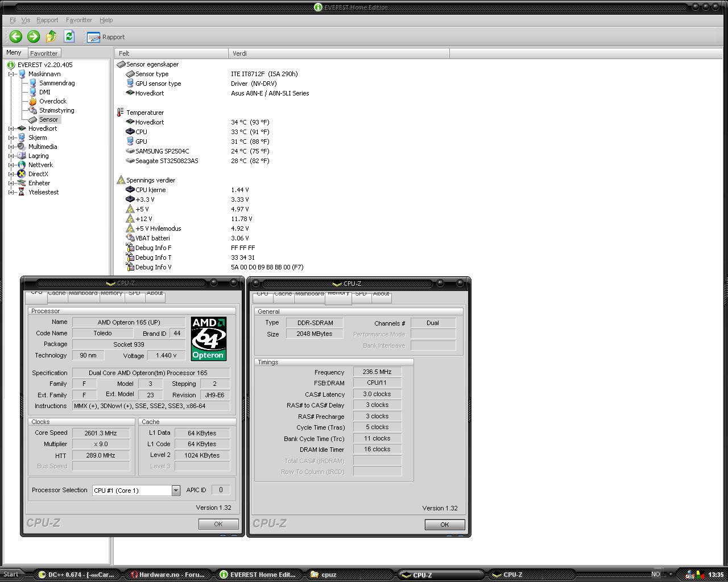This screenshot has height=582, width=728.
Task: Refresh the EVEREST sensor page
Action: click(x=69, y=36)
